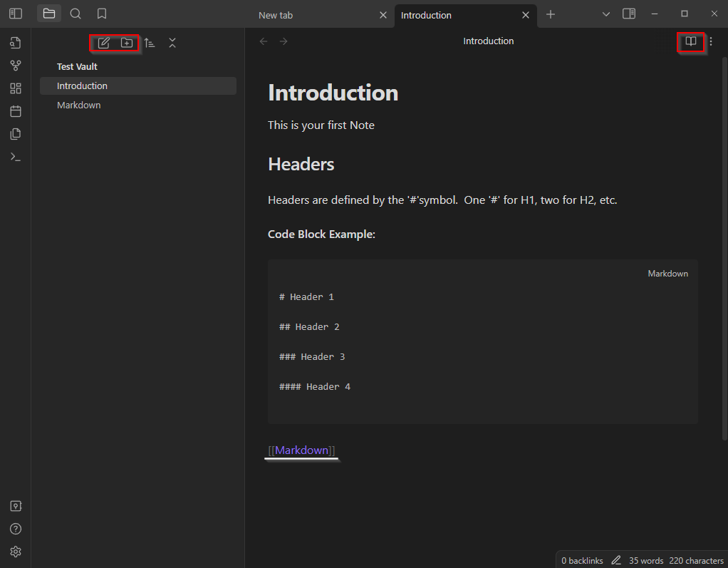Toggle the right sidebar panel
Viewport: 728px width, 568px height.
[629, 14]
